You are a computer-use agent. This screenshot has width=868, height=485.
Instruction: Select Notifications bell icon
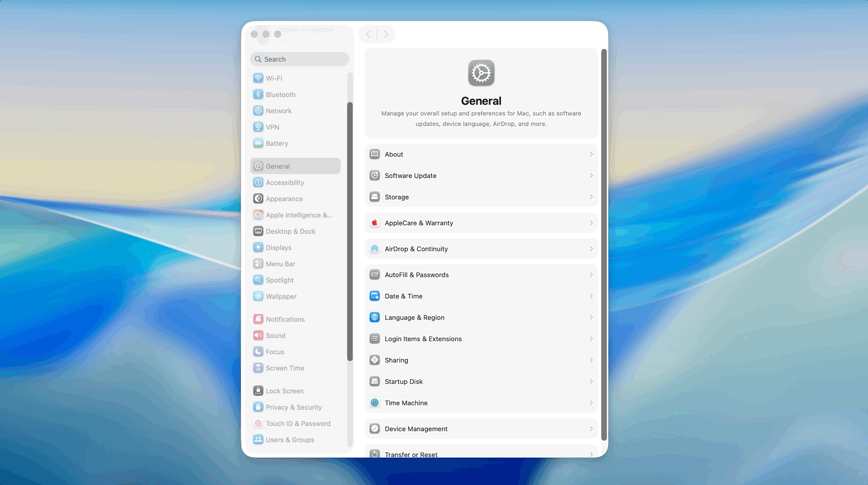coord(258,319)
